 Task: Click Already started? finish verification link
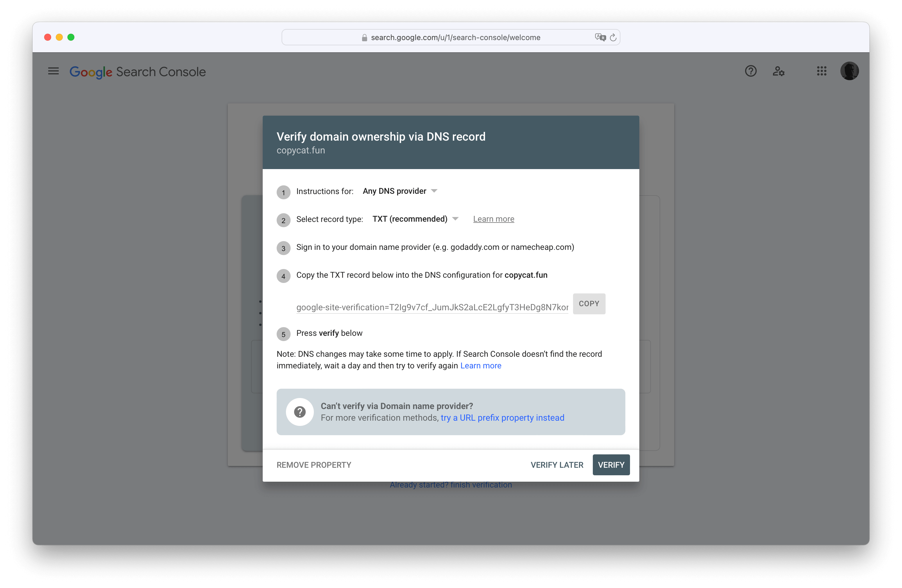pos(451,485)
